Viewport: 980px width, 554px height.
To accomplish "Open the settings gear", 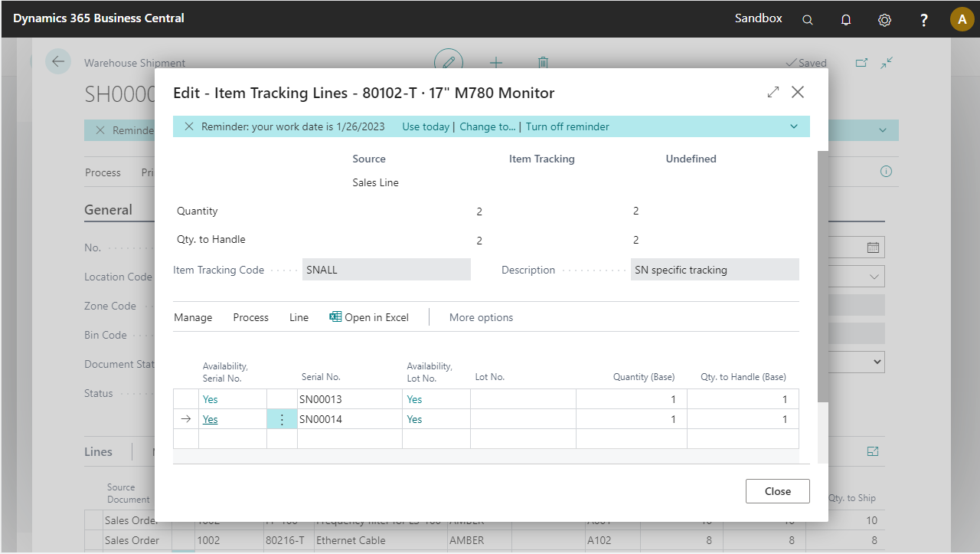I will click(x=884, y=20).
